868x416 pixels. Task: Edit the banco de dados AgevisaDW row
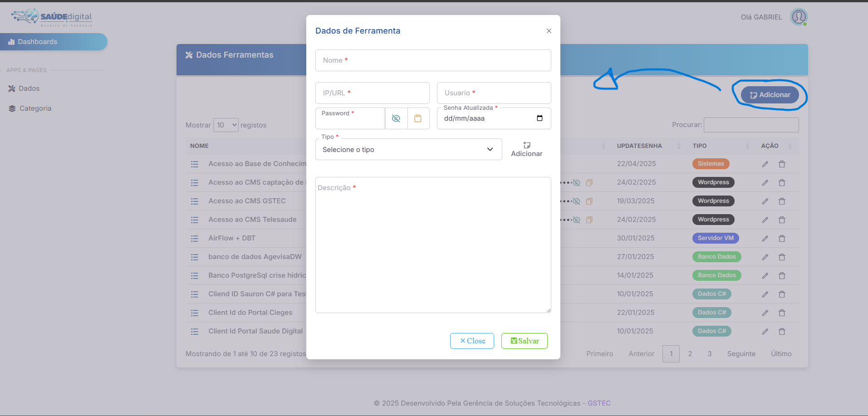[x=765, y=257]
